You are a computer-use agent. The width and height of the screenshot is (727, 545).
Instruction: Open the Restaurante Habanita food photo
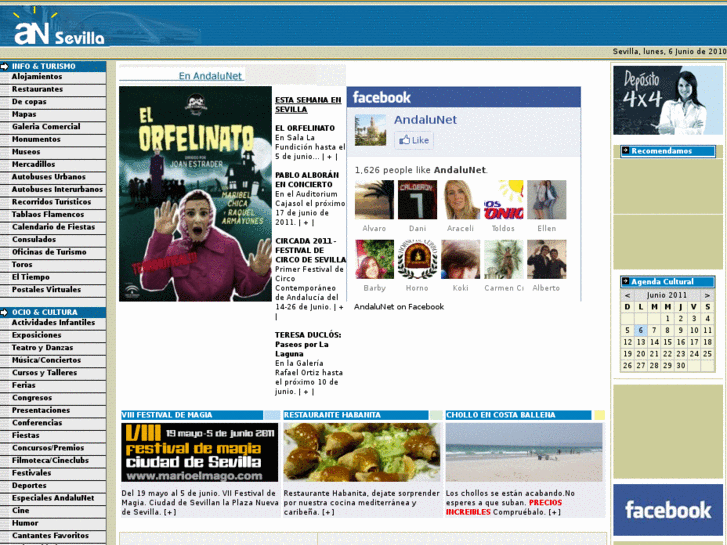[x=362, y=452]
